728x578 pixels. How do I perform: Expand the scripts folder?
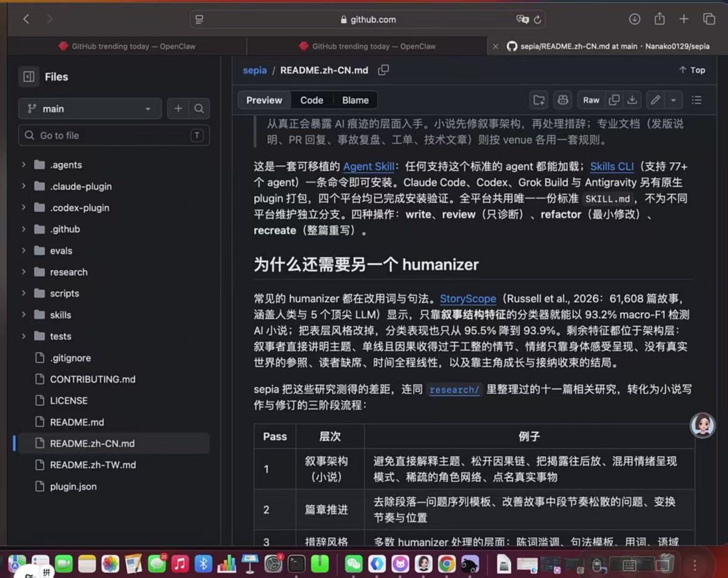(x=24, y=293)
